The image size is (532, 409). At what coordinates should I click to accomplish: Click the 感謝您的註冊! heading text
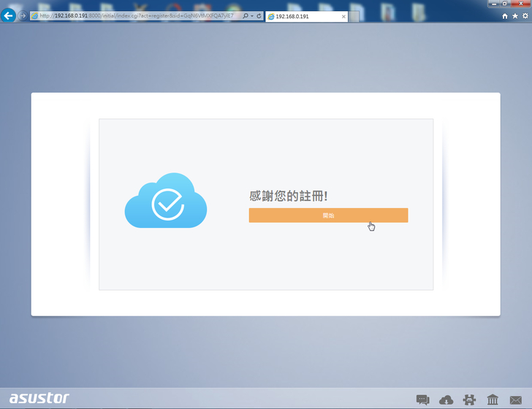pos(289,196)
